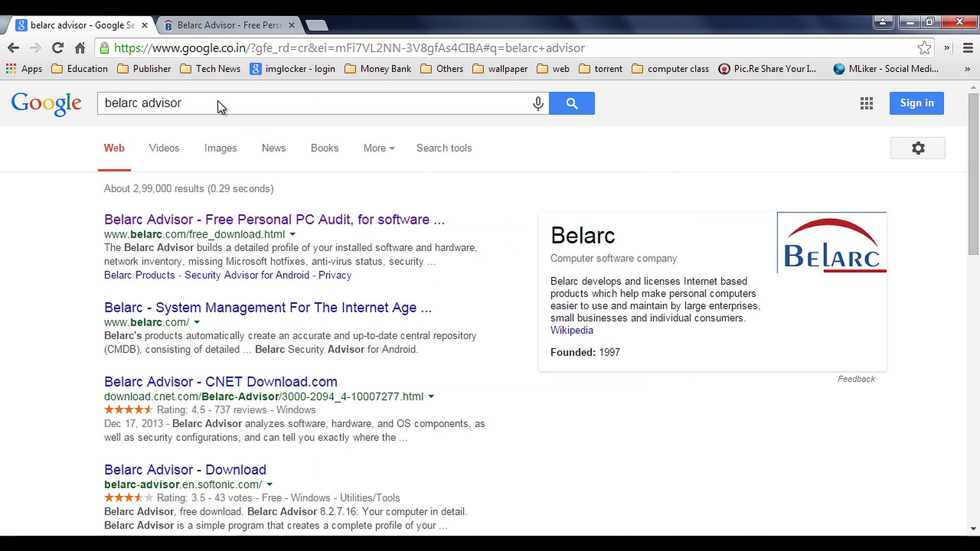Screen dimensions: 980x551
Task: Expand the More search filter dropdown
Action: pyautogui.click(x=379, y=148)
